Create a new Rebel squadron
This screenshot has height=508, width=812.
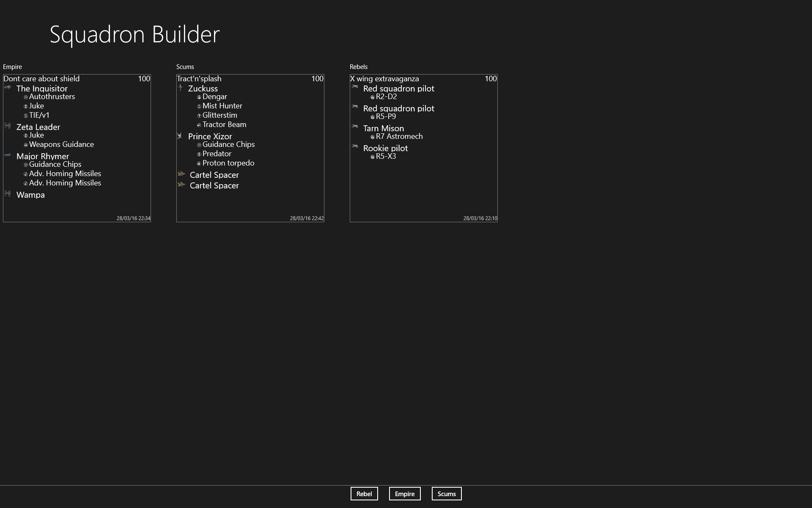pos(364,494)
